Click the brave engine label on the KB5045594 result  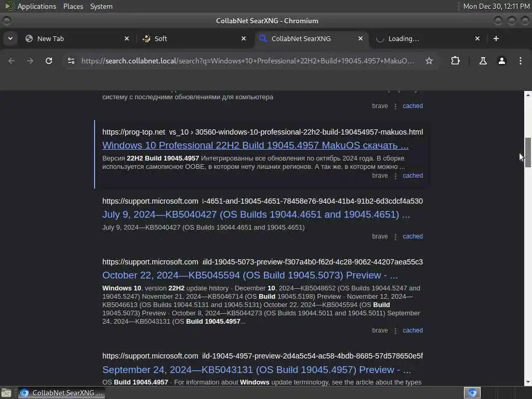tap(380, 330)
